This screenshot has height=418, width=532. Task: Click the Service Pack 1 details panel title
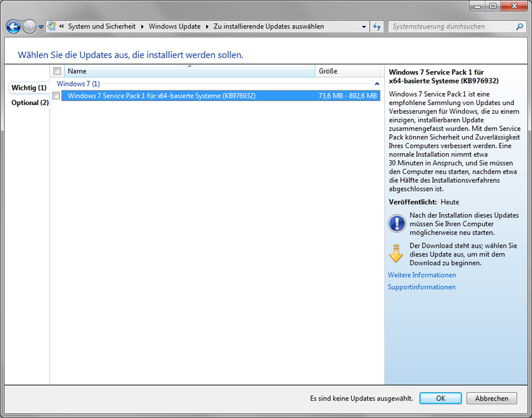point(444,76)
